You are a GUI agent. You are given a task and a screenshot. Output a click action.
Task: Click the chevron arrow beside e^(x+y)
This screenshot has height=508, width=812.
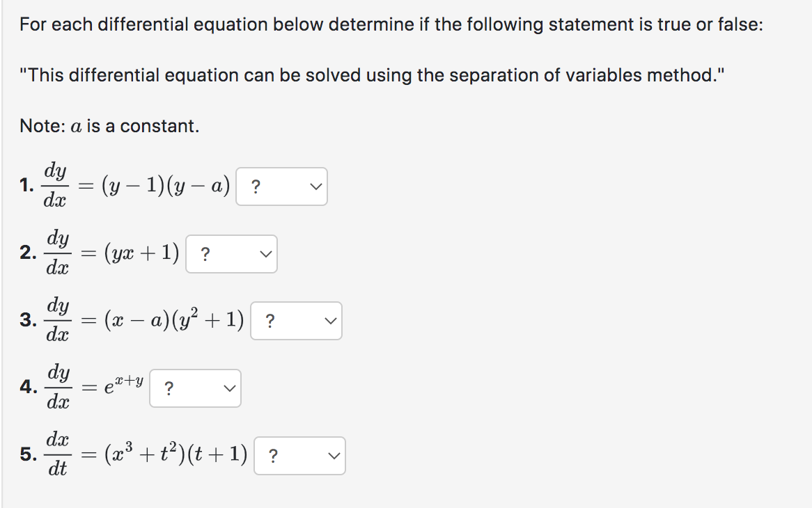click(x=229, y=388)
